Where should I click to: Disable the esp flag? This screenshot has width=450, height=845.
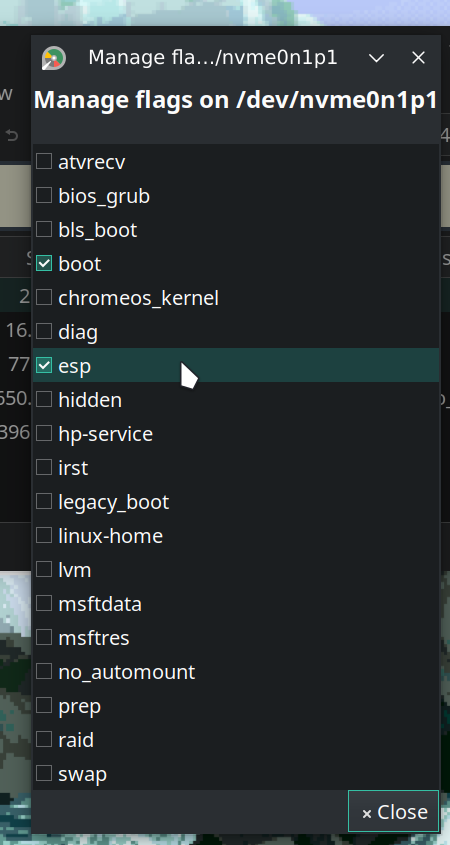(44, 365)
